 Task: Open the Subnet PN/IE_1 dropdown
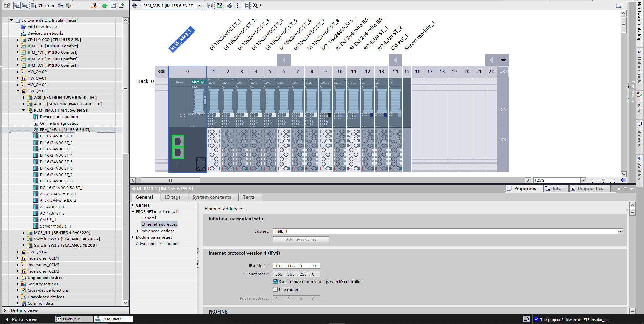coord(620,231)
